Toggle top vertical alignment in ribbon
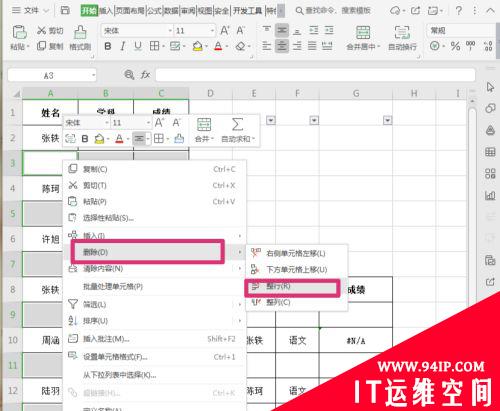This screenshot has height=411, width=500. pos(266,30)
